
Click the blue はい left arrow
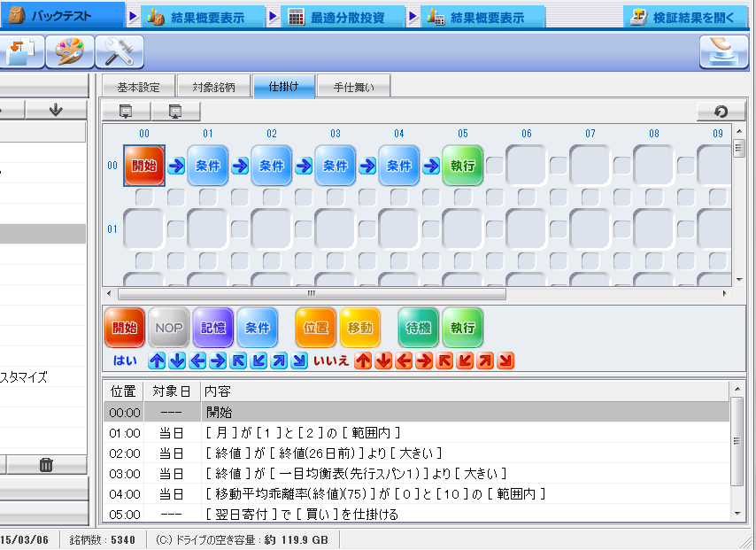point(197,360)
